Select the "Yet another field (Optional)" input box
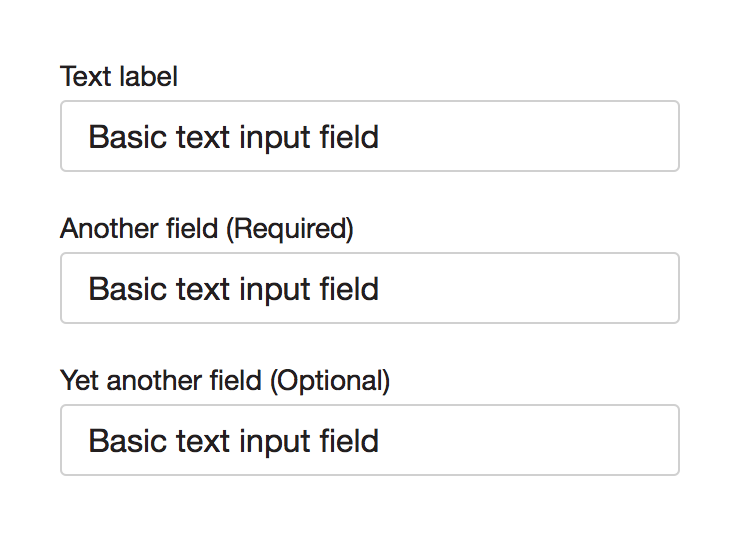This screenshot has width=740, height=536. pyautogui.click(x=370, y=440)
